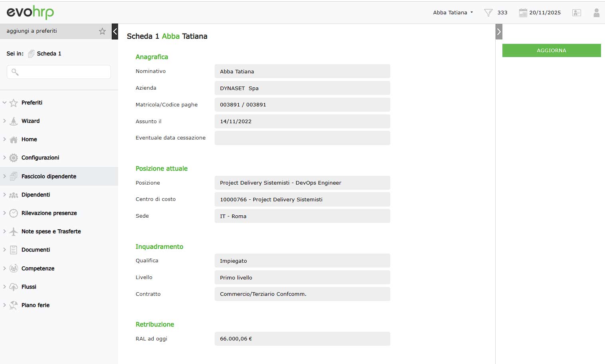This screenshot has height=364, width=605.
Task: Open Fascicolo dipendente menu item
Action: coord(49,176)
